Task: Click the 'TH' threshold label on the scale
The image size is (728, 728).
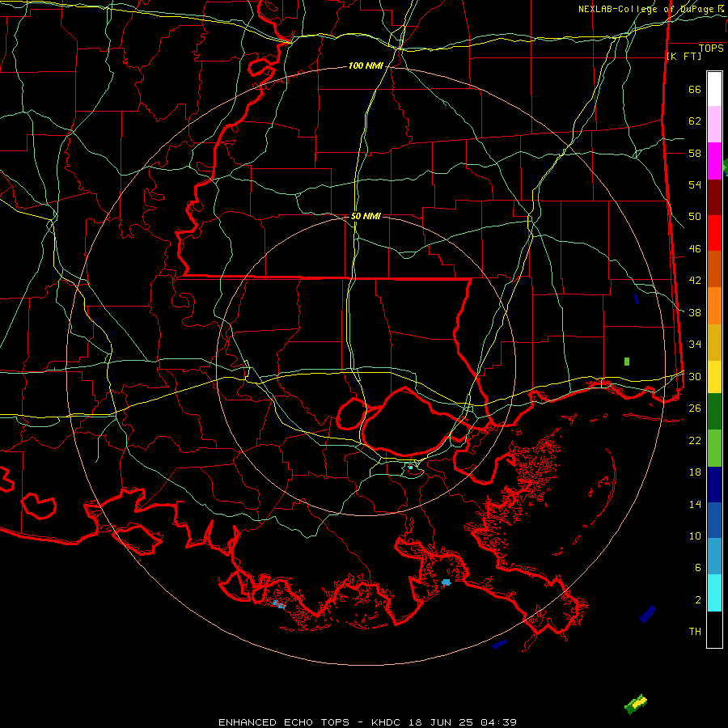Action: click(695, 632)
